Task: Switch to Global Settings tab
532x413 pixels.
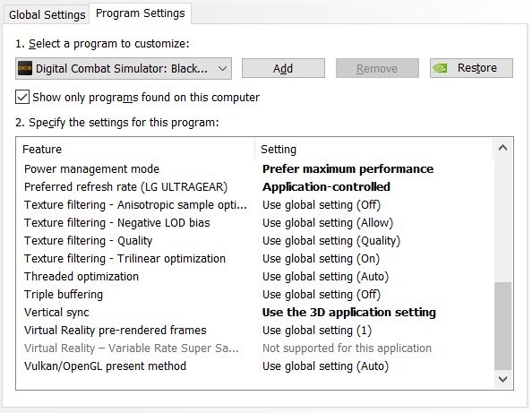Action: 47,15
